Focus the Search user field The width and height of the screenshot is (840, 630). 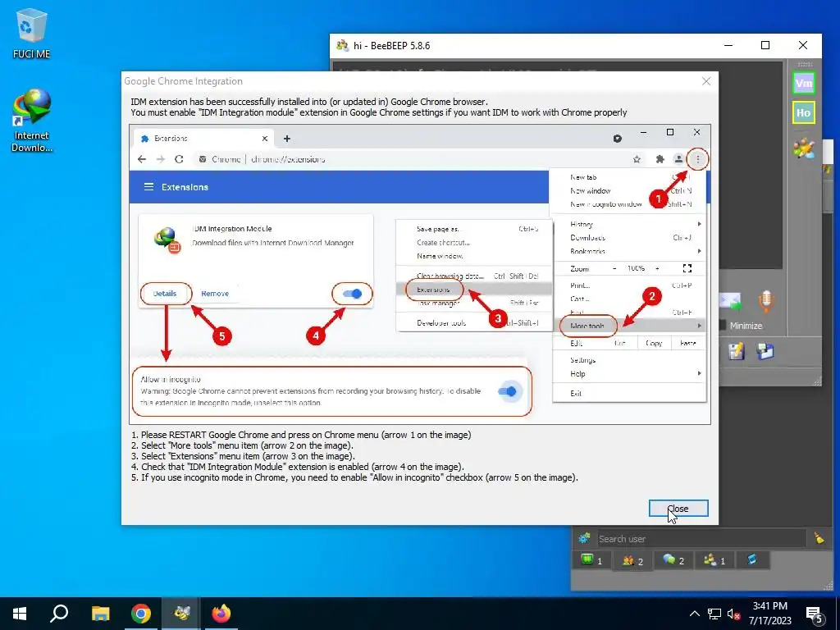pos(701,539)
